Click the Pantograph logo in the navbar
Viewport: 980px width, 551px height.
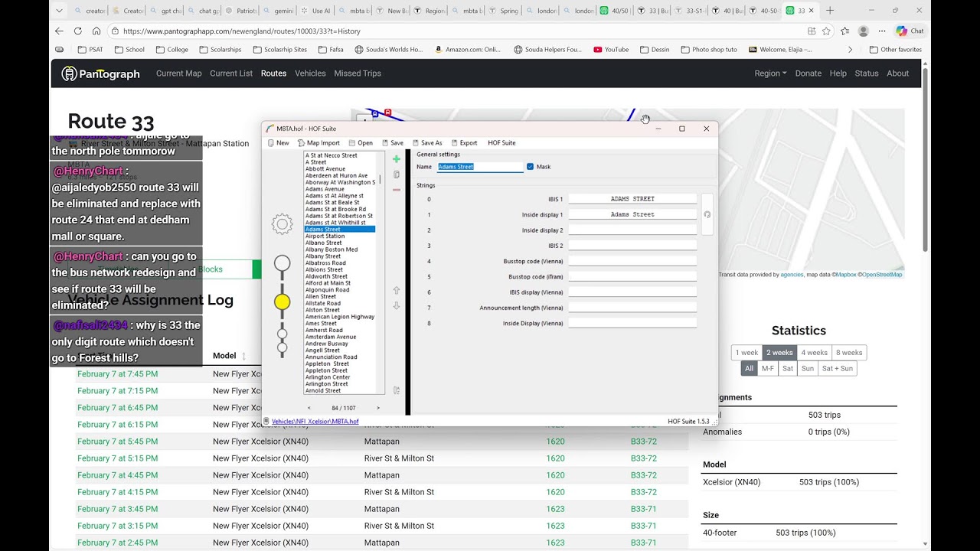101,73
